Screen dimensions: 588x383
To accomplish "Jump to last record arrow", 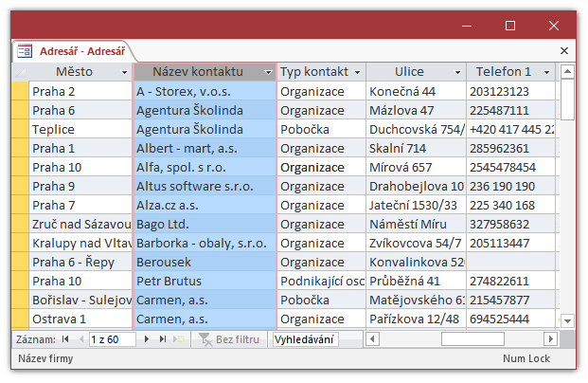I will pyautogui.click(x=162, y=339).
